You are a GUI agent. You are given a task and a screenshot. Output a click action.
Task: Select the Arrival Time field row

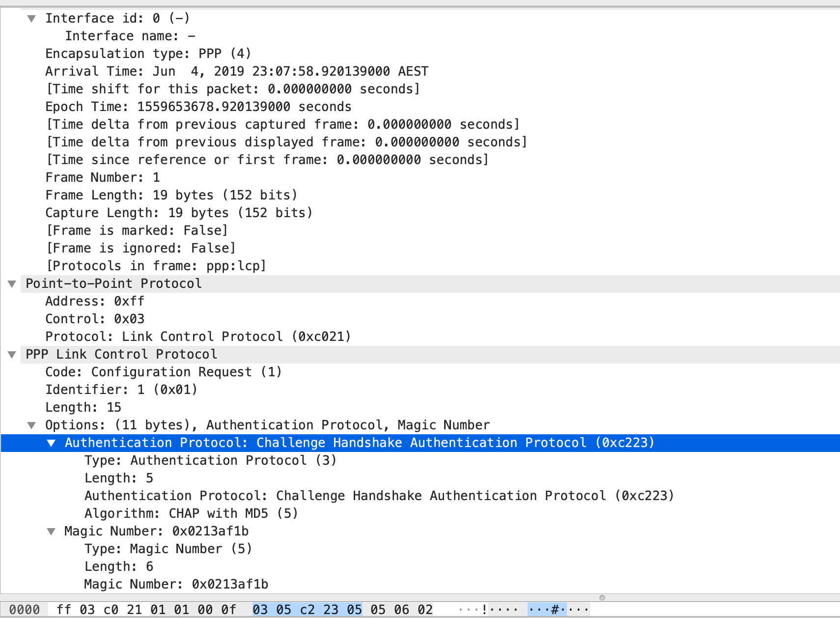(236, 72)
